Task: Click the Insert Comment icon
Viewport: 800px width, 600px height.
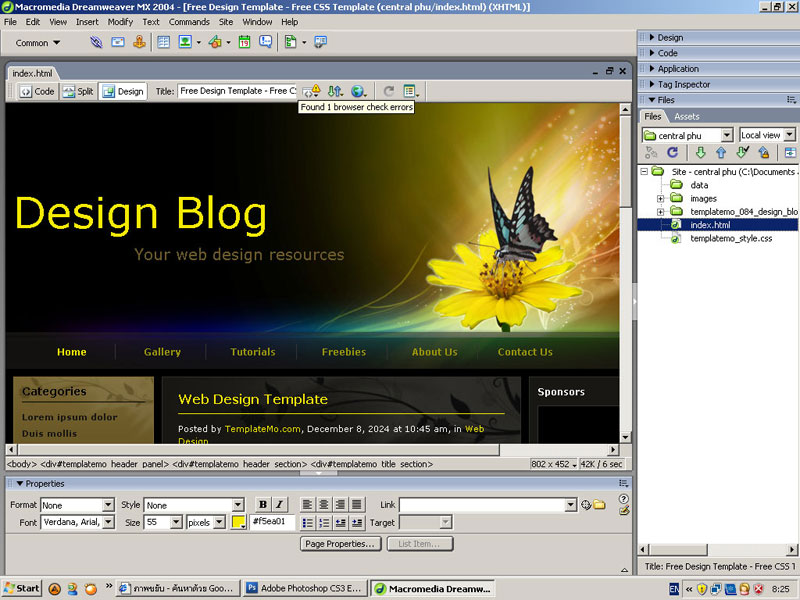Action: coord(265,42)
